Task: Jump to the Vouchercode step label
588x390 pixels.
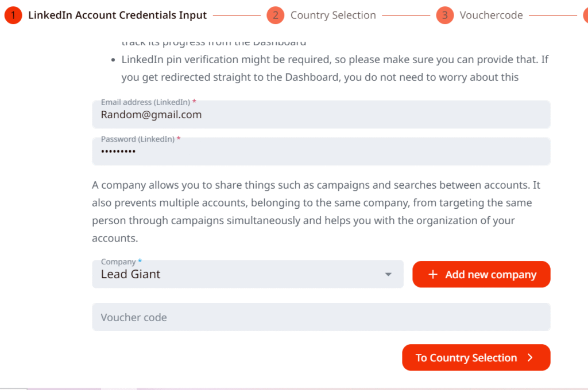Action: 491,15
